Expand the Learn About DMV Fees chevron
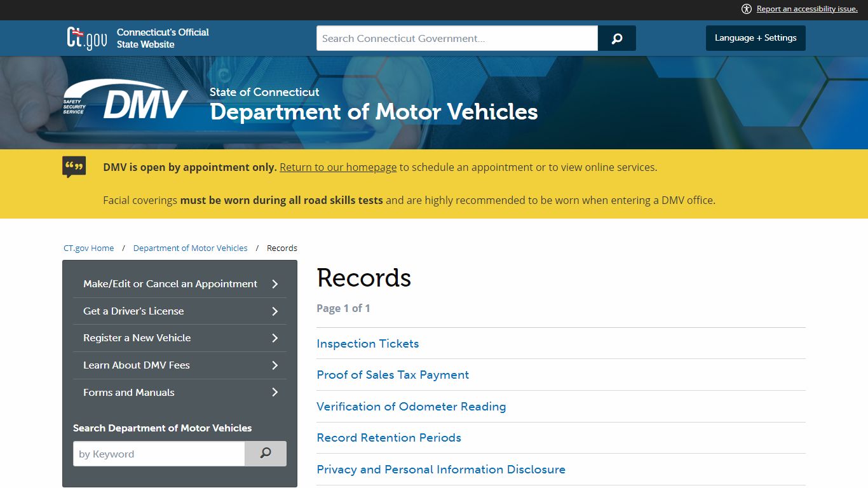Viewport: 868px width, 488px height. tap(275, 365)
